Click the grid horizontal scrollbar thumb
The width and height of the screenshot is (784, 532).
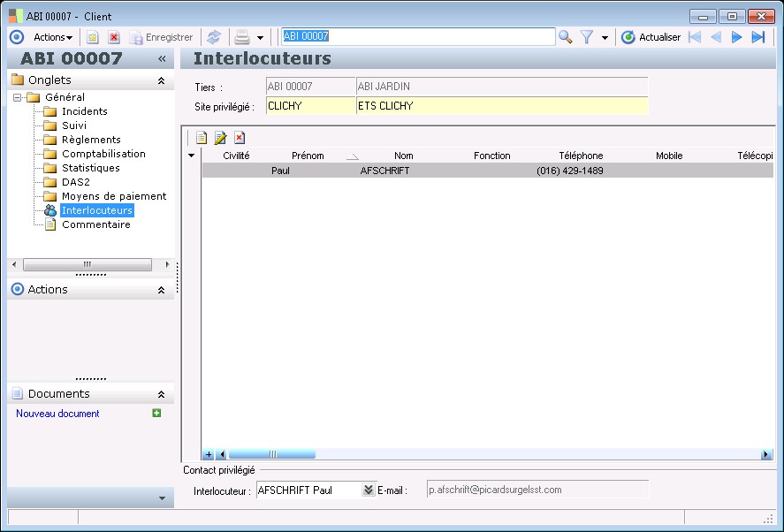click(272, 454)
